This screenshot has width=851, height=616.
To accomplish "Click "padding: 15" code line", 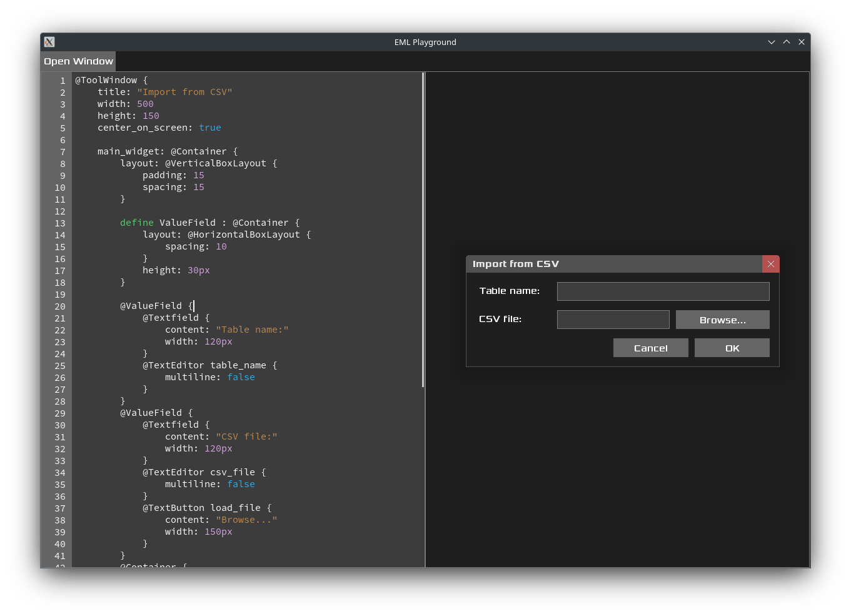I will [173, 175].
